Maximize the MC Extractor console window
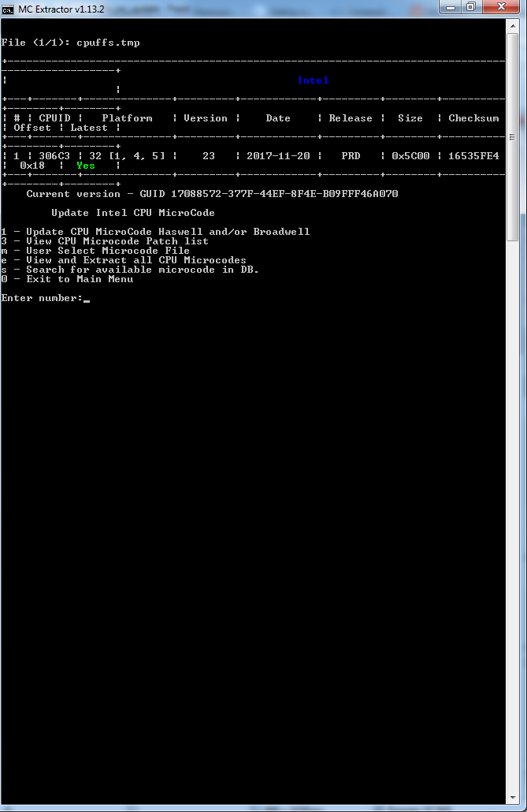The height and width of the screenshot is (812, 527). click(472, 7)
